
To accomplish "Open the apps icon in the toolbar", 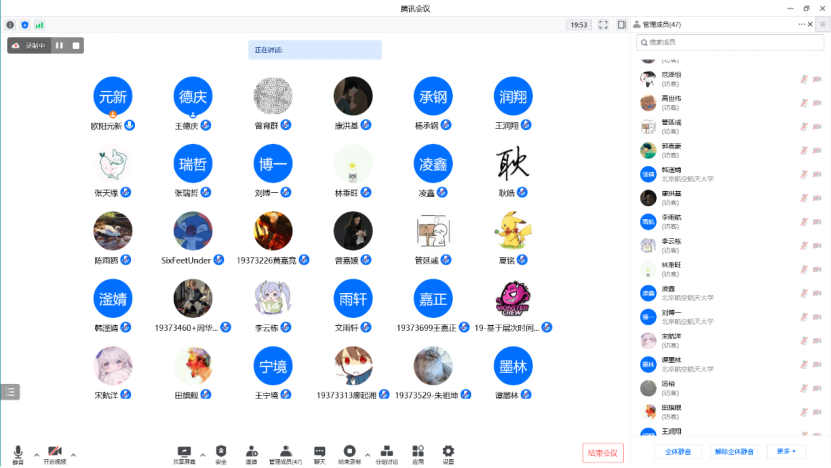I will point(418,453).
